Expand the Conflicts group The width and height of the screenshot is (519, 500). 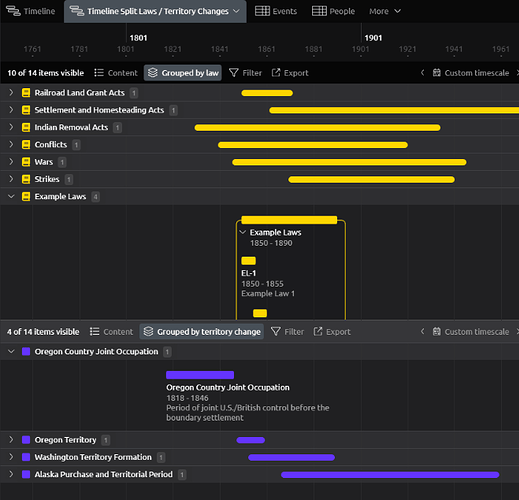(x=11, y=145)
